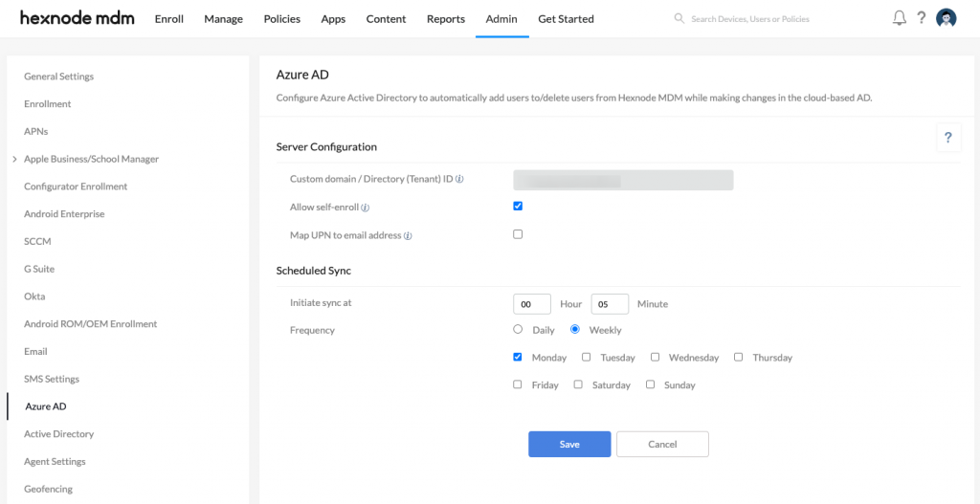Viewport: 980px width, 504px height.
Task: Open Apple Business/School Manager section
Action: [91, 159]
